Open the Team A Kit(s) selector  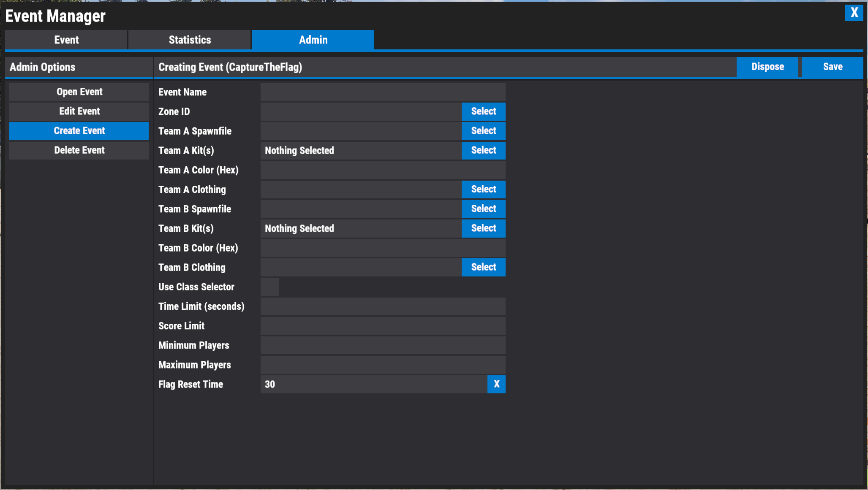click(x=483, y=150)
